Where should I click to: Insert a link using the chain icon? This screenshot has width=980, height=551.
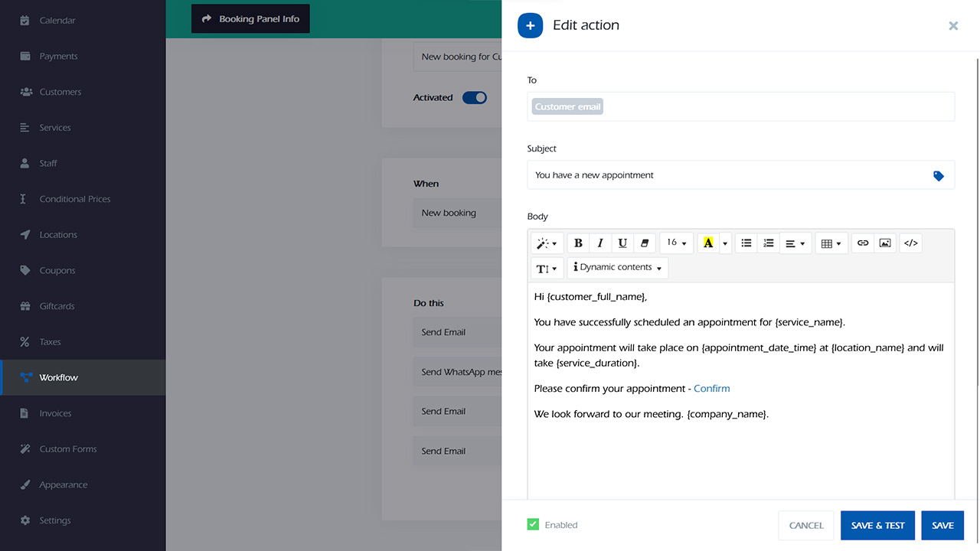[863, 243]
